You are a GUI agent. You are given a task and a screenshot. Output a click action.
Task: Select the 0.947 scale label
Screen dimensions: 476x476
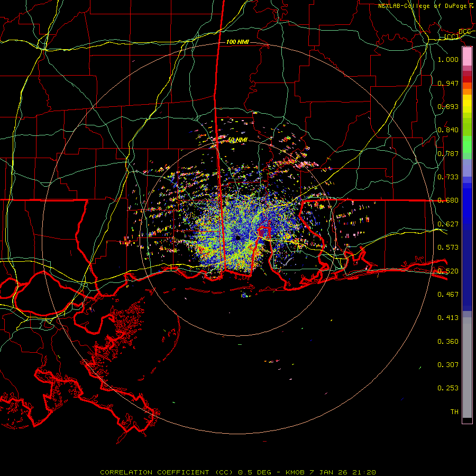click(x=448, y=83)
